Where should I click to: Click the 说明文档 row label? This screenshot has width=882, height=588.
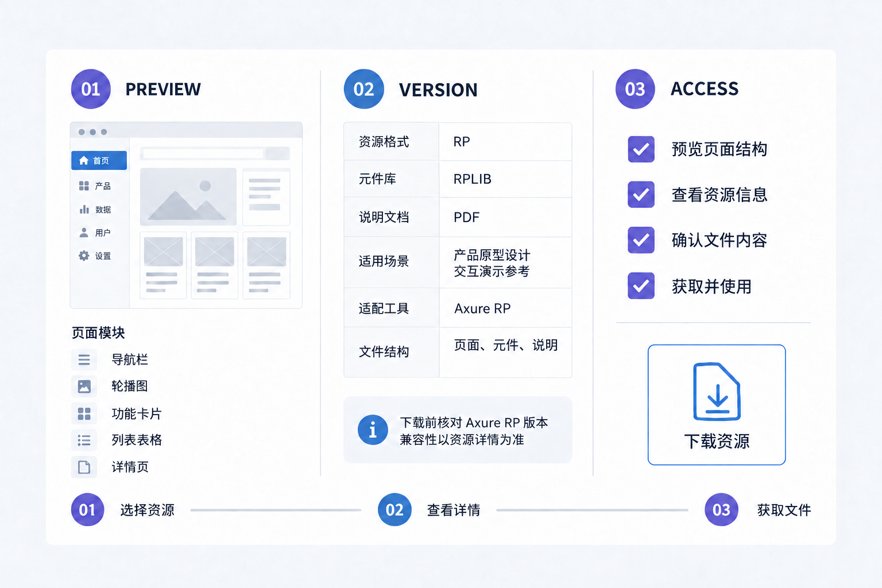384,217
